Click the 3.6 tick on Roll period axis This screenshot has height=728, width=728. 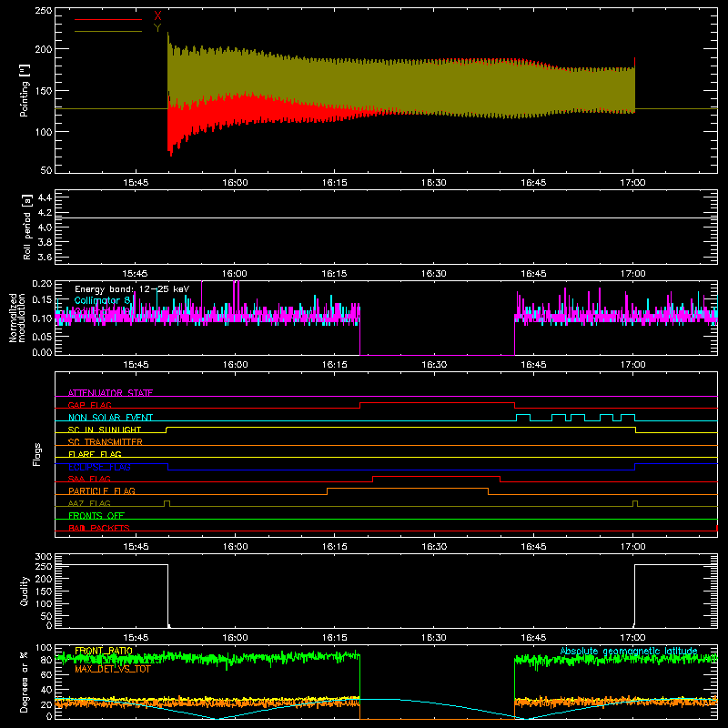click(45, 258)
